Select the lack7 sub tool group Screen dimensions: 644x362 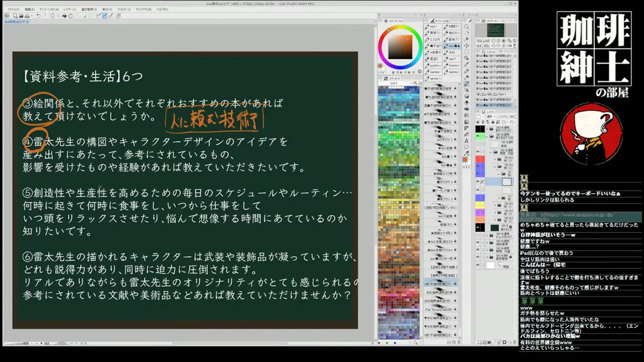pos(451,59)
